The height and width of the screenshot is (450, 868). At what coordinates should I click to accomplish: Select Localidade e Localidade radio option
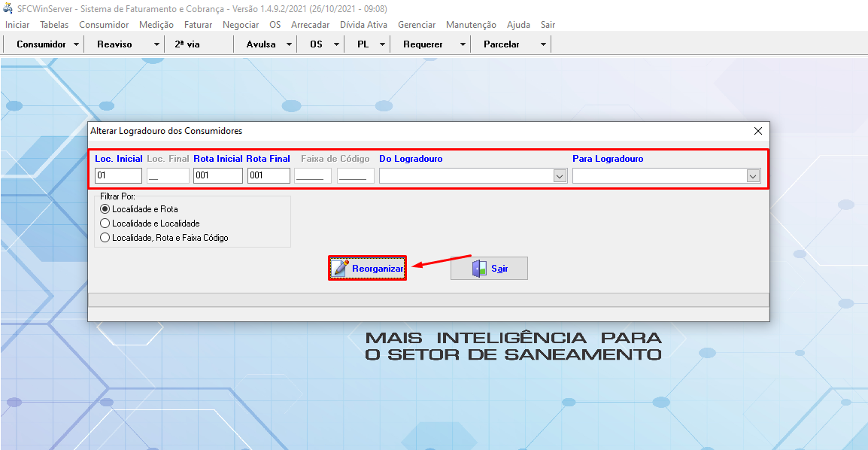pos(105,223)
